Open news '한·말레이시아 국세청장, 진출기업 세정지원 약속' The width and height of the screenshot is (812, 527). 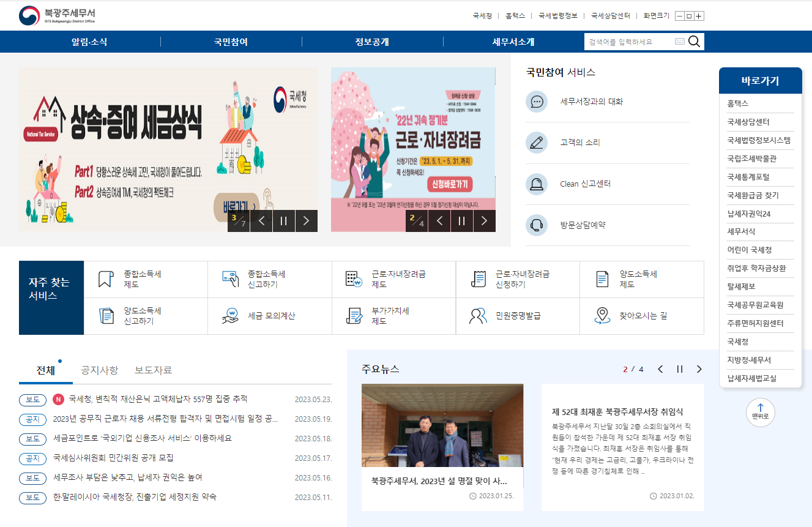pyautogui.click(x=135, y=497)
